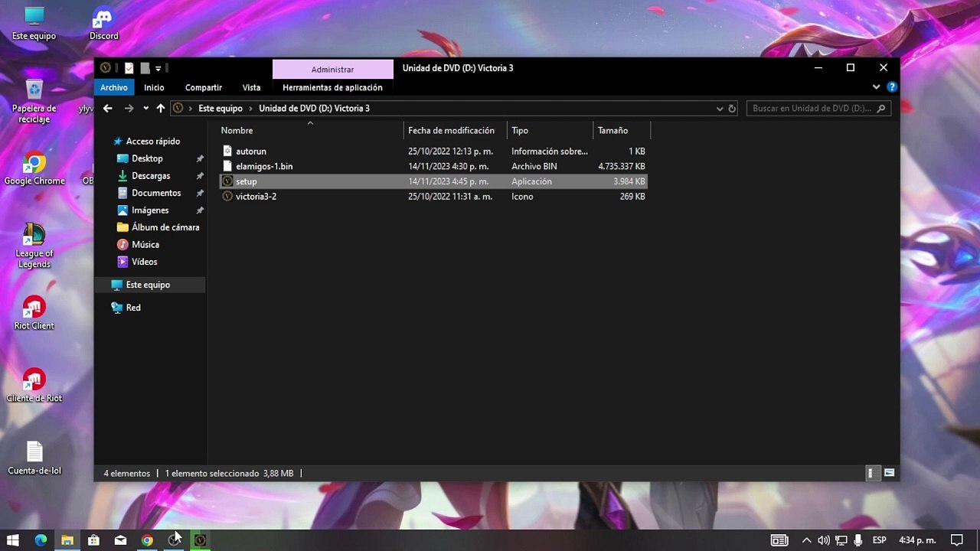The height and width of the screenshot is (551, 980).
Task: Open the Mail app from the taskbar
Action: tap(120, 540)
